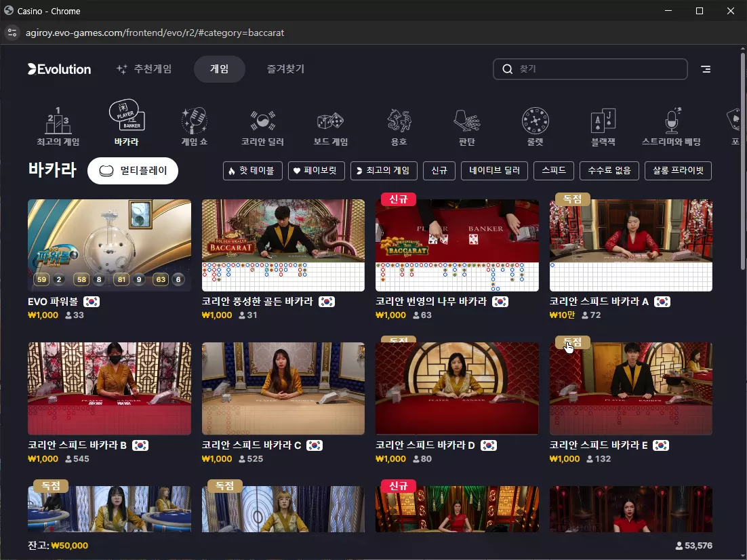
Task: Open the hamburger menu icon beside search
Action: (706, 69)
